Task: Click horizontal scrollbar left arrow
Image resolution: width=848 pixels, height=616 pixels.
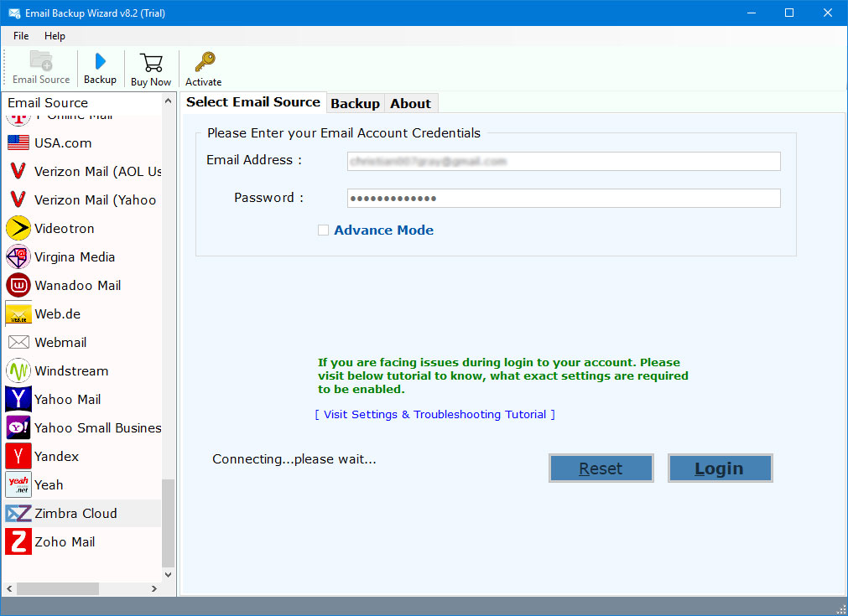Action: pos(9,588)
